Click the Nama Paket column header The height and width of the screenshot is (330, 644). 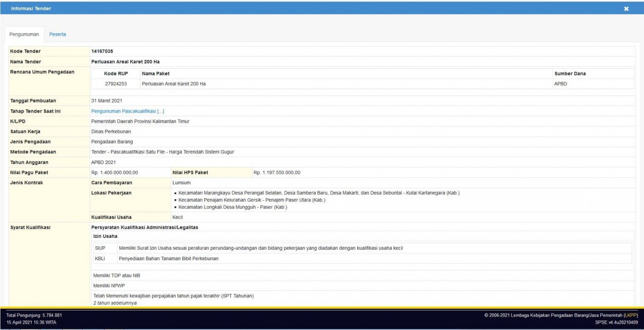156,74
